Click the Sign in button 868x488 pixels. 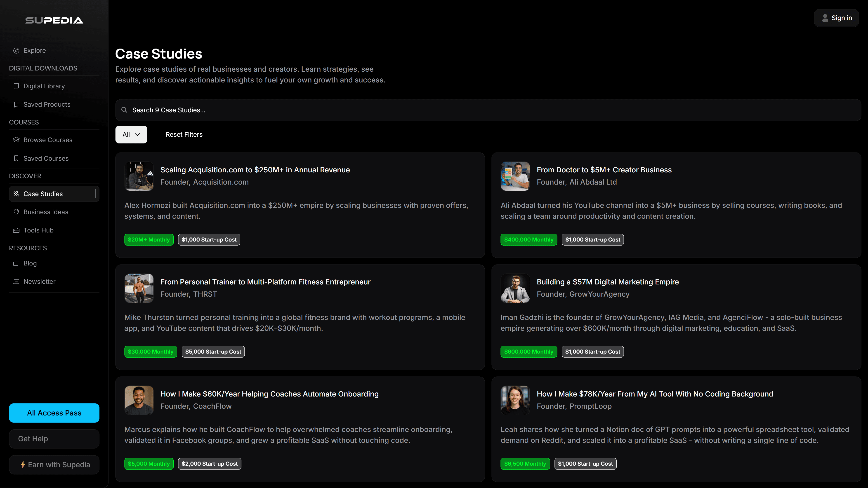coord(836,18)
